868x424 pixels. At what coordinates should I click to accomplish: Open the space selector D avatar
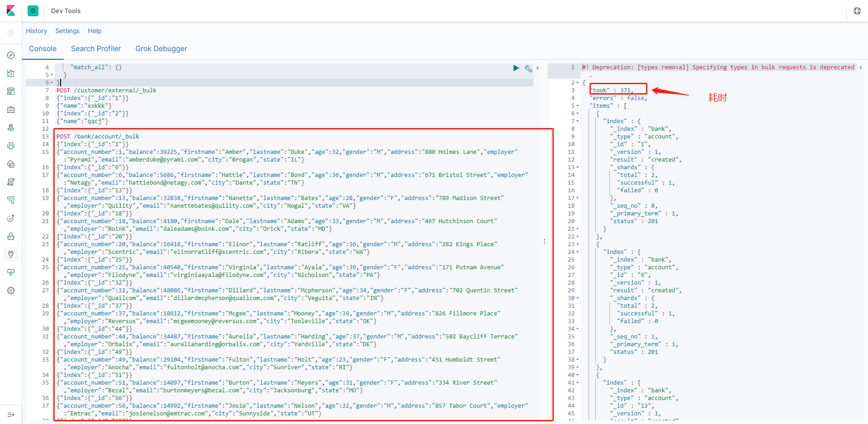coord(33,11)
